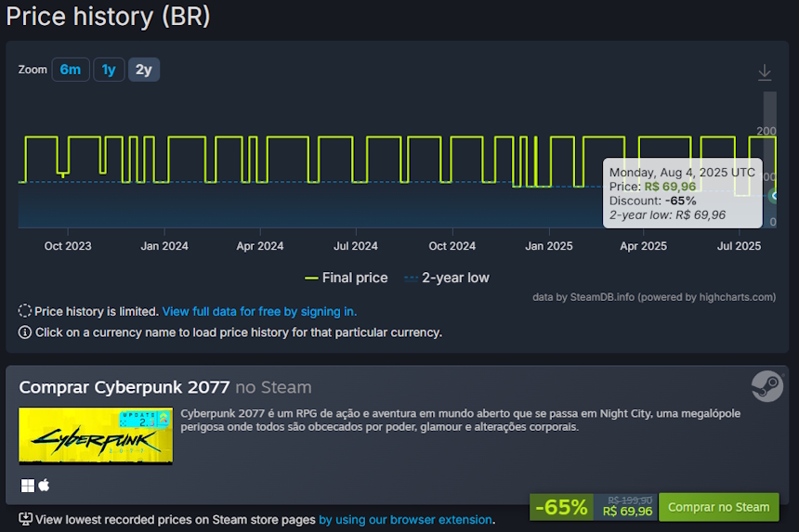
Task: Set chart zoom to 6m
Action: pyautogui.click(x=71, y=70)
